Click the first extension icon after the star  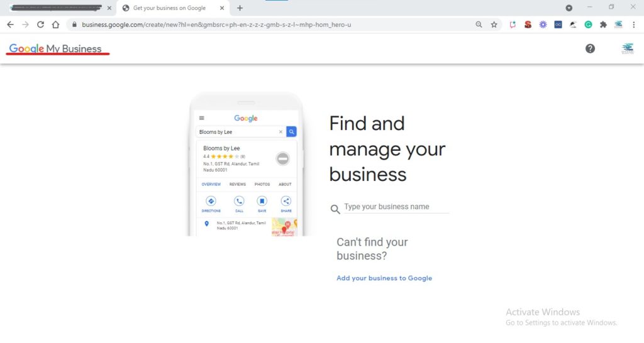coord(513,24)
